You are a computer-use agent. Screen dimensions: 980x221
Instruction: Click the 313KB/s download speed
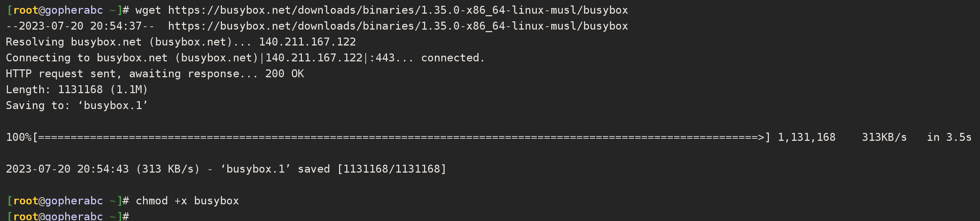click(884, 138)
